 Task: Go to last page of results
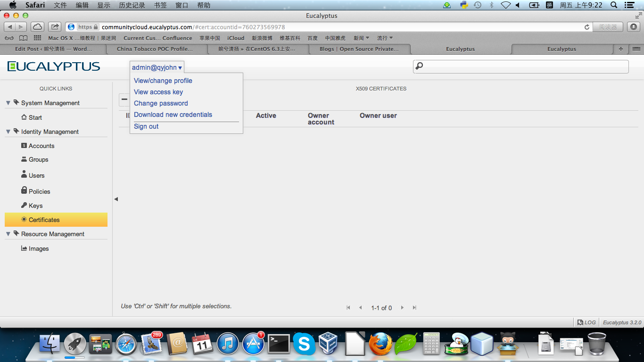[414, 308]
